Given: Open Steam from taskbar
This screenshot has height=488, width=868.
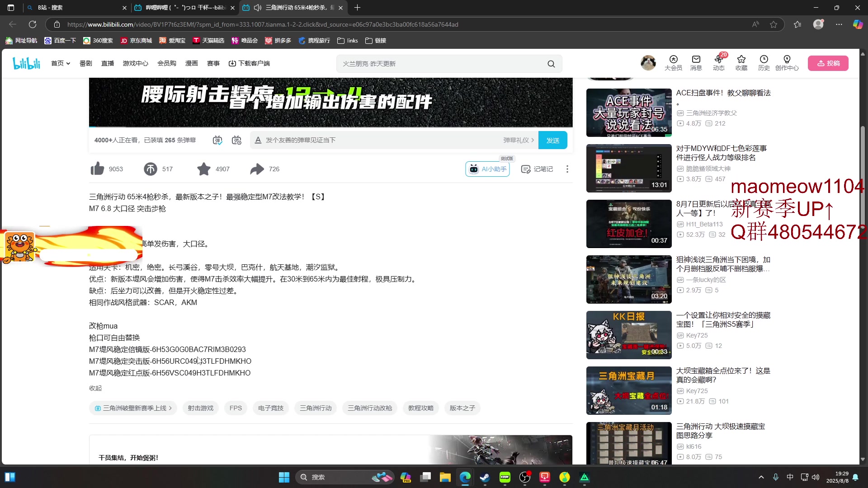Looking at the screenshot, I should pos(485,477).
